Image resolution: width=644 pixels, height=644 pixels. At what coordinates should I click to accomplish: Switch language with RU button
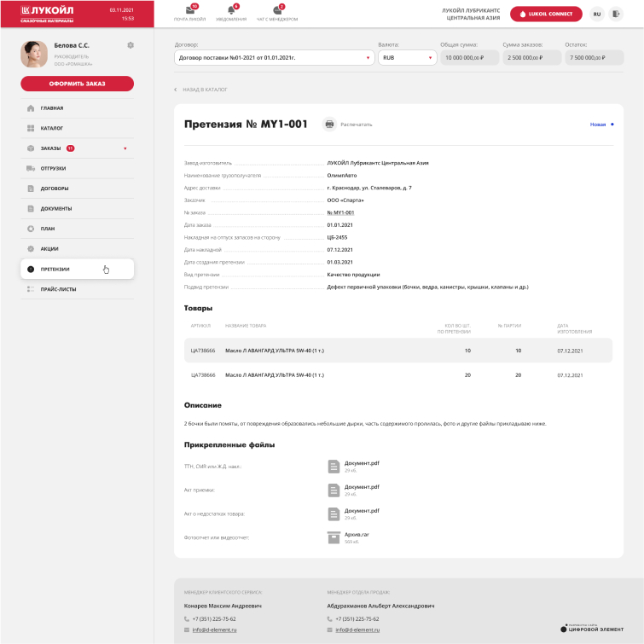point(596,14)
